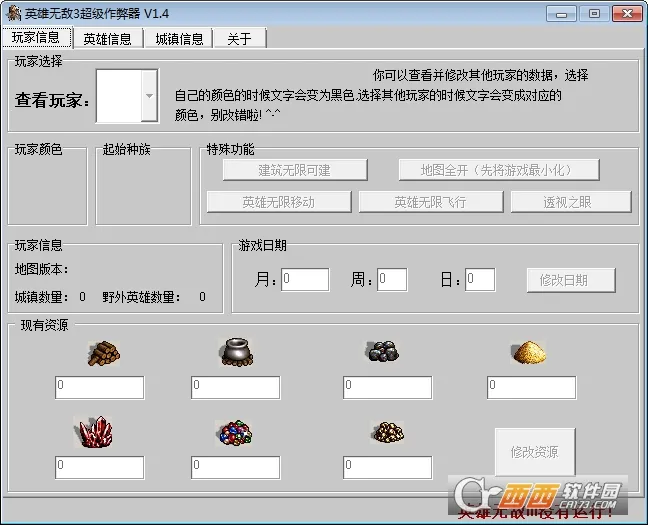The width and height of the screenshot is (648, 525).
Task: Click the colorful gems resource icon
Action: pos(235,433)
